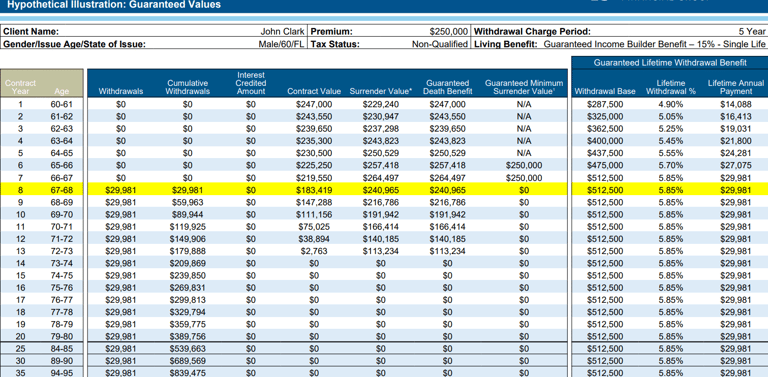Click the $113,234 guaranteed death benefit cell
The height and width of the screenshot is (377, 768).
447,251
